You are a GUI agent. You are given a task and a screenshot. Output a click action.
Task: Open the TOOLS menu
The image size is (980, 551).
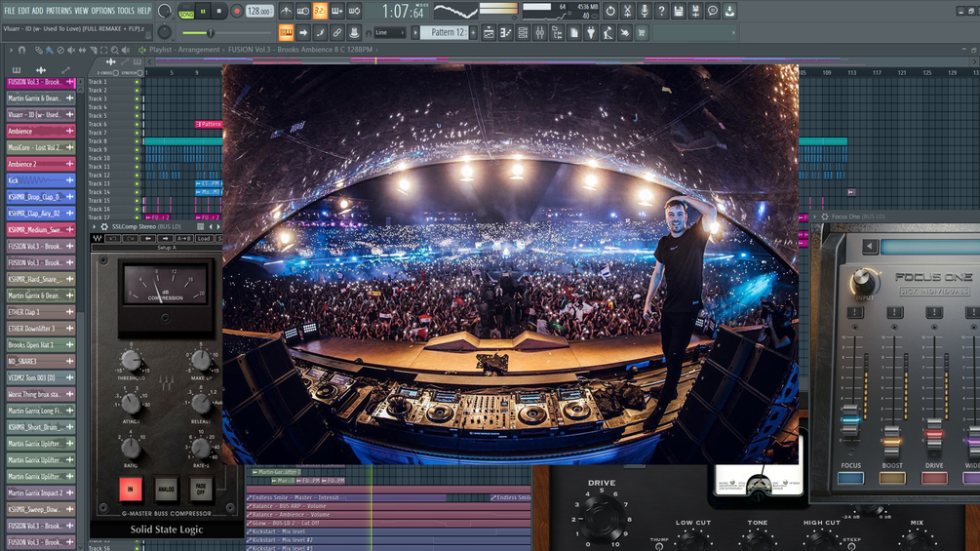coord(126,11)
